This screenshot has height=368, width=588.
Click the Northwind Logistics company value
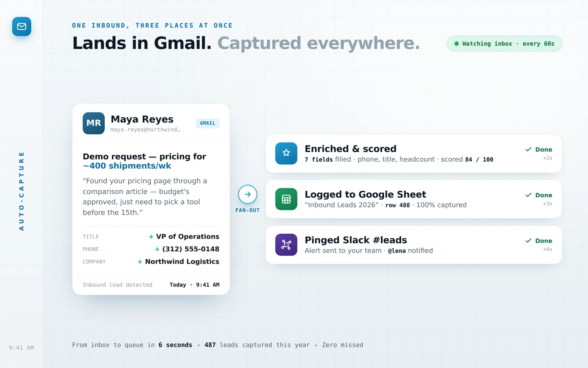(182, 262)
